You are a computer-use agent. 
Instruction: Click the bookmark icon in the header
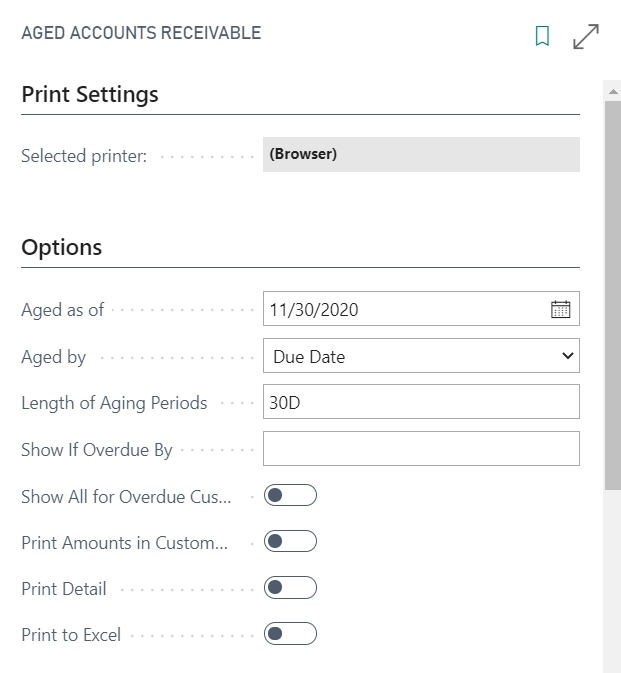[x=542, y=36]
